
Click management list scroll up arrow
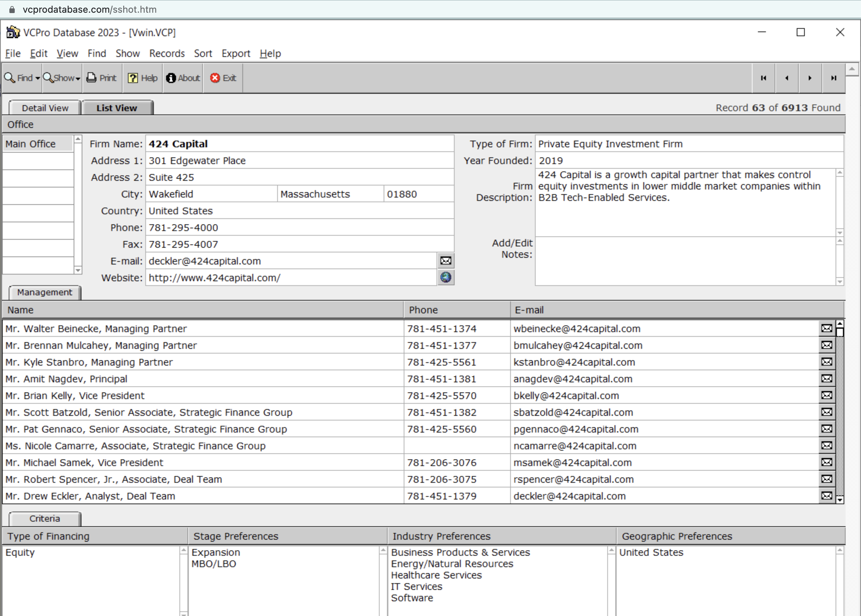click(x=840, y=323)
